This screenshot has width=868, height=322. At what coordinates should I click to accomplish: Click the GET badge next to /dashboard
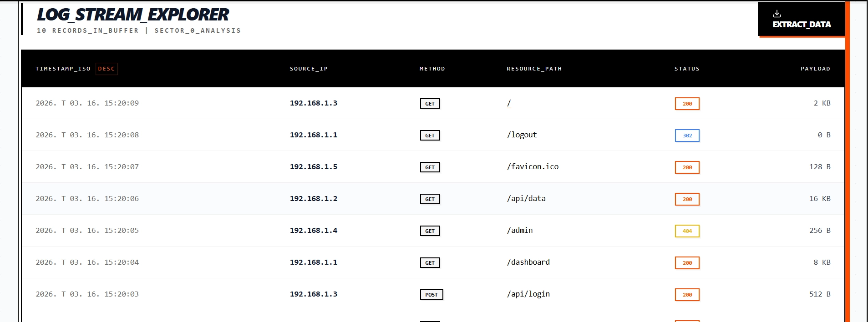pos(430,262)
